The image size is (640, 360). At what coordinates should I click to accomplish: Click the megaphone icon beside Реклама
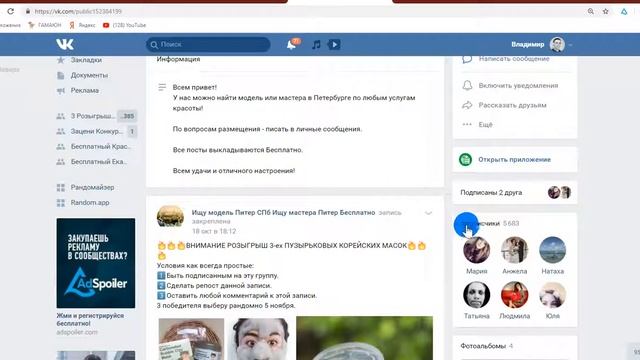[61, 91]
